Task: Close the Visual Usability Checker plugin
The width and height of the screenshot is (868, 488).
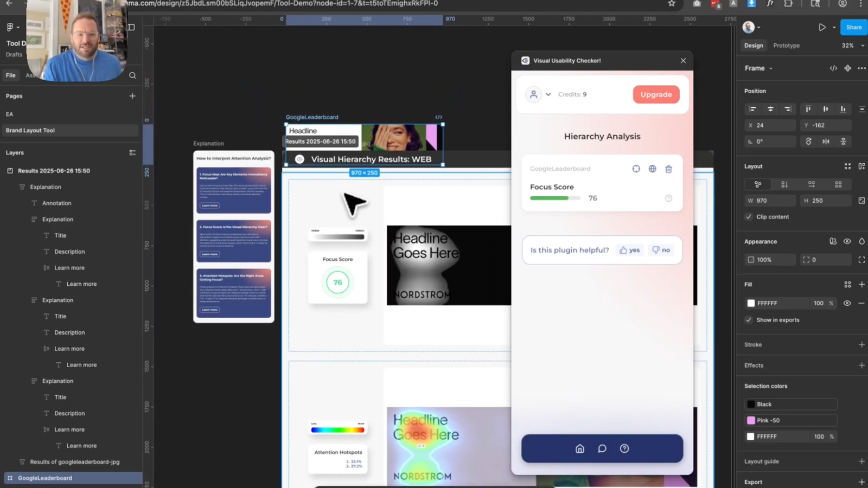Action: click(683, 61)
